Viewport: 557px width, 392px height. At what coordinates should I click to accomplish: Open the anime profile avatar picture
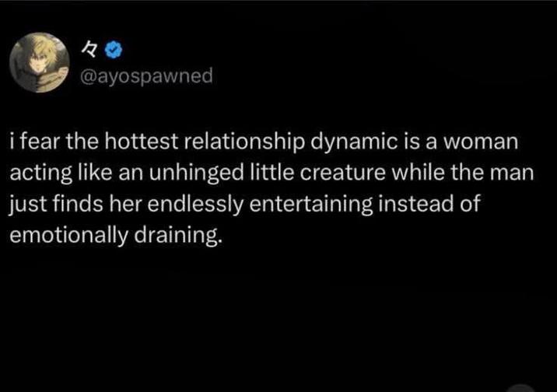click(x=40, y=62)
